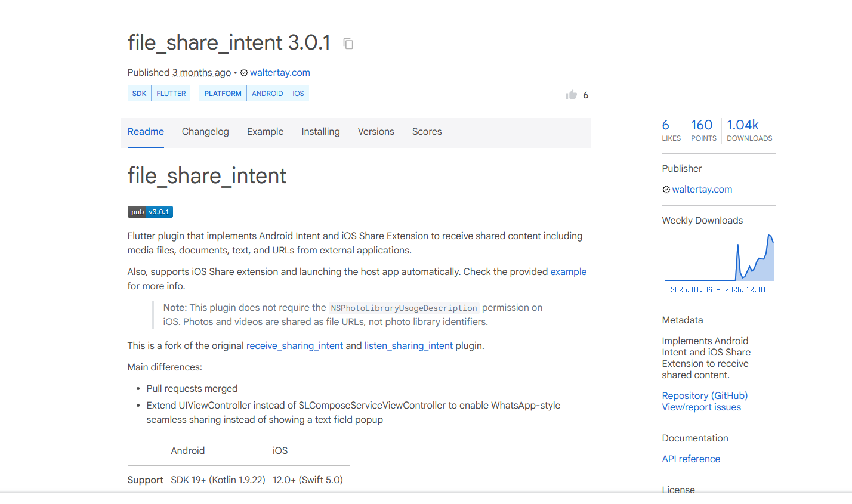This screenshot has width=852, height=504.
Task: Open the listen_sharing_intent plugin link
Action: click(x=409, y=346)
